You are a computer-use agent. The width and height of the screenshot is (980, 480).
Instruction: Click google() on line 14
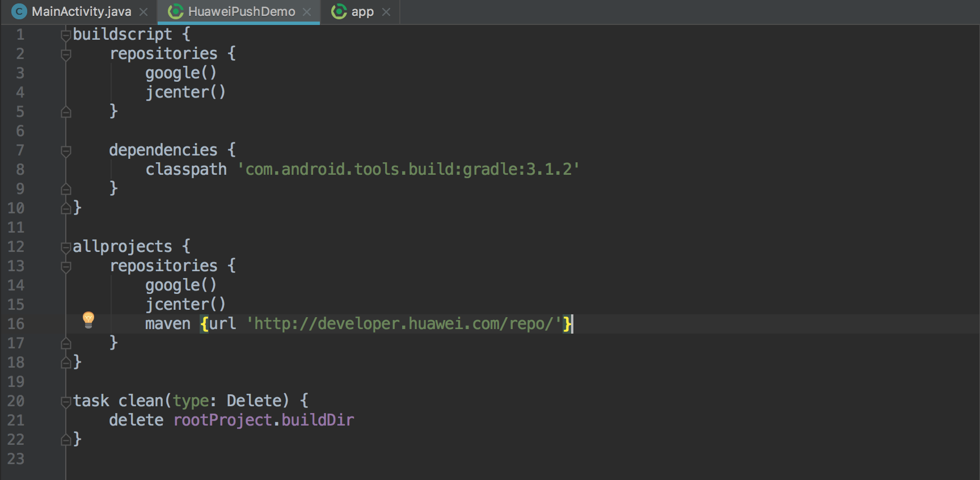pos(181,285)
